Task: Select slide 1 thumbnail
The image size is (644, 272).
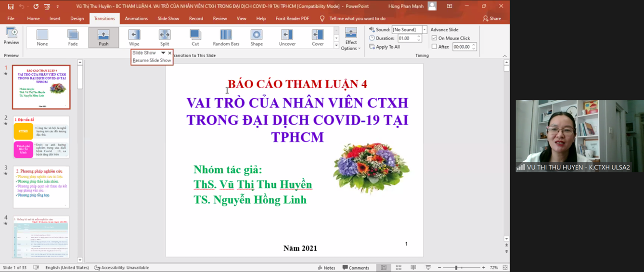Action: 41,87
